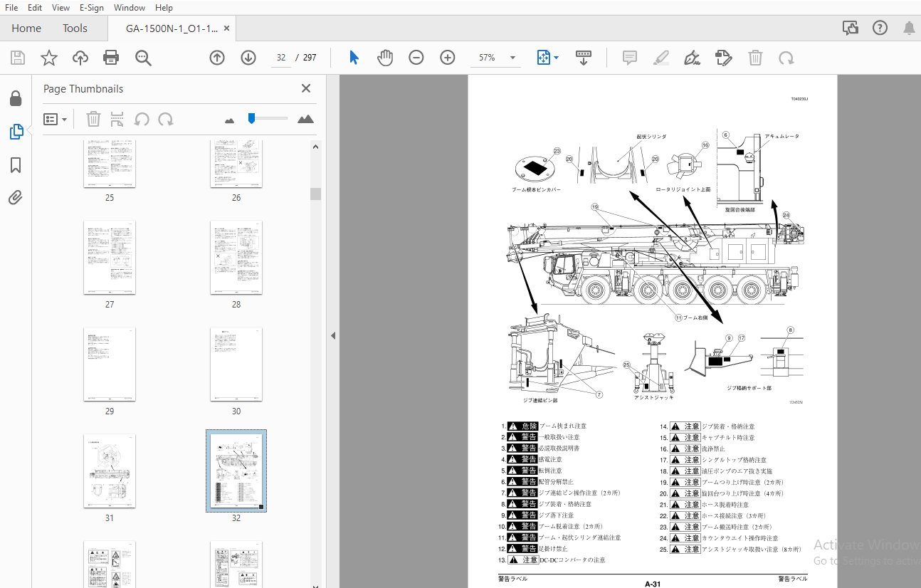Click the Save file icon

(x=17, y=58)
